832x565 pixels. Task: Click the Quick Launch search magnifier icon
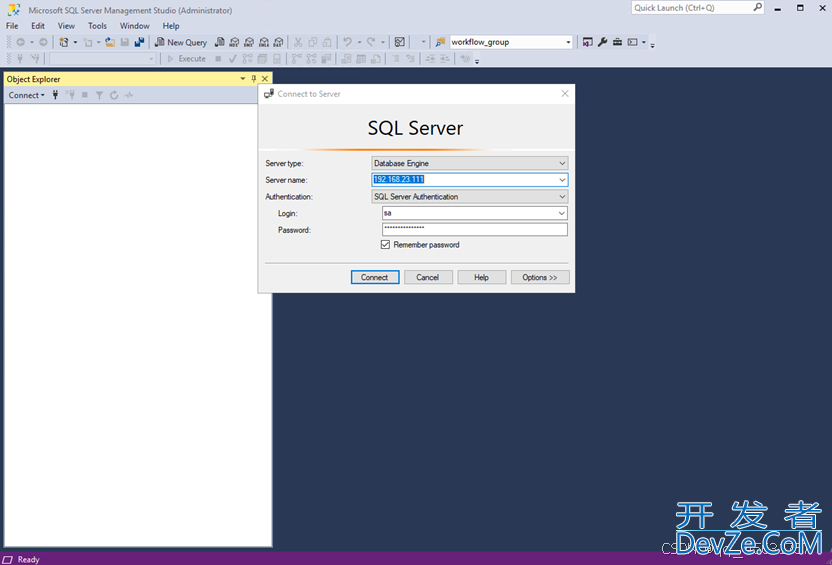(x=758, y=7)
